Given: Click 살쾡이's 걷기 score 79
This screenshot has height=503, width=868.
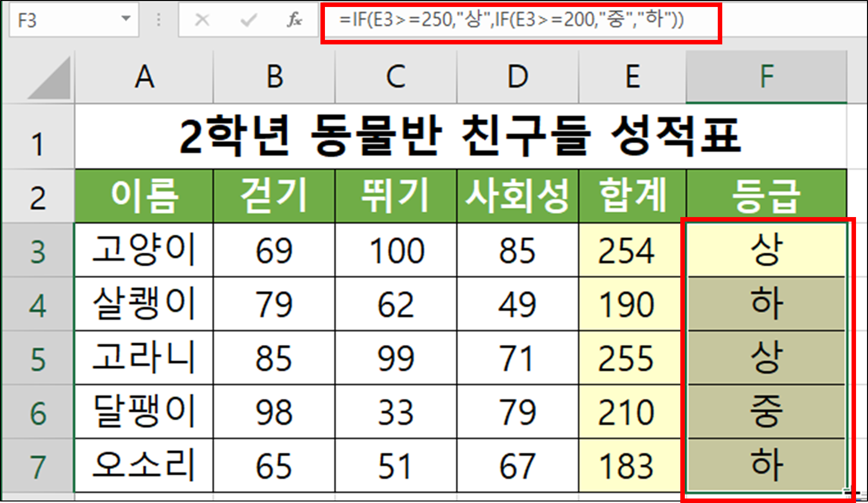Looking at the screenshot, I should [x=274, y=304].
